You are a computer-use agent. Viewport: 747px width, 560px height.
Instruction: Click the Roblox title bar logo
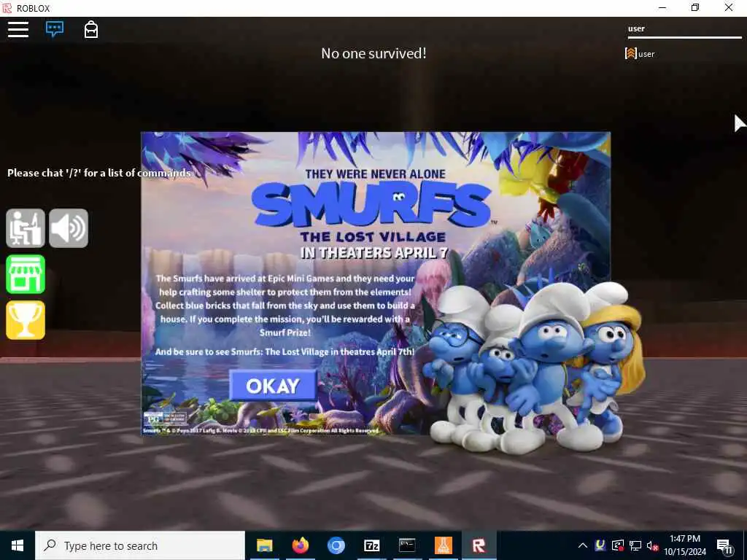pyautogui.click(x=7, y=8)
